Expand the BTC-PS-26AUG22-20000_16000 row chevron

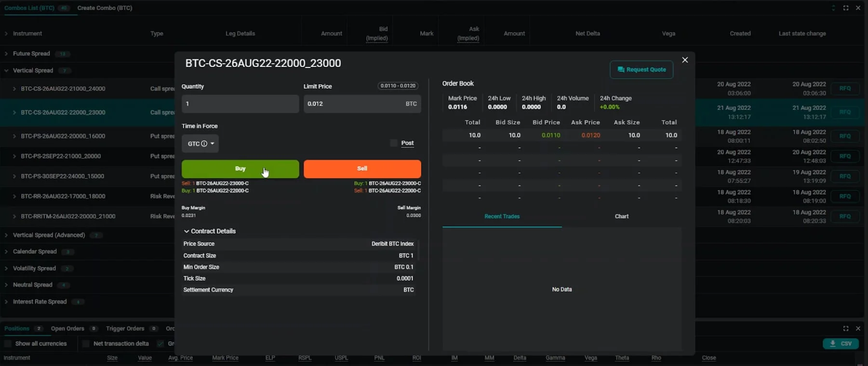point(14,136)
